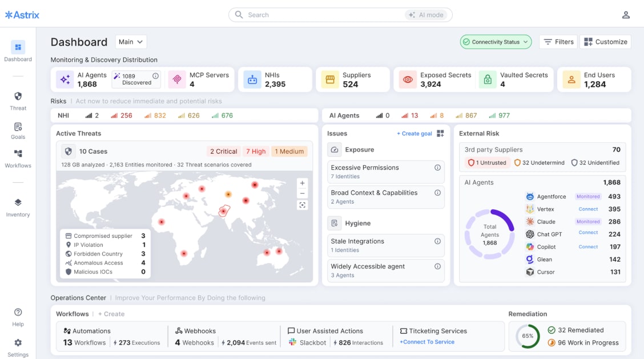Click the AI Agents sparkle icon
Image resolution: width=644 pixels, height=359 pixels.
point(65,79)
